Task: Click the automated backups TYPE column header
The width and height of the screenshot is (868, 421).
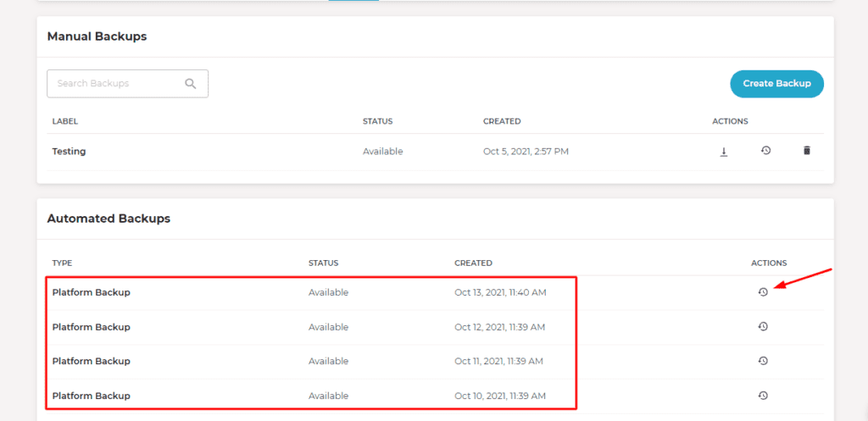Action: pyautogui.click(x=63, y=263)
